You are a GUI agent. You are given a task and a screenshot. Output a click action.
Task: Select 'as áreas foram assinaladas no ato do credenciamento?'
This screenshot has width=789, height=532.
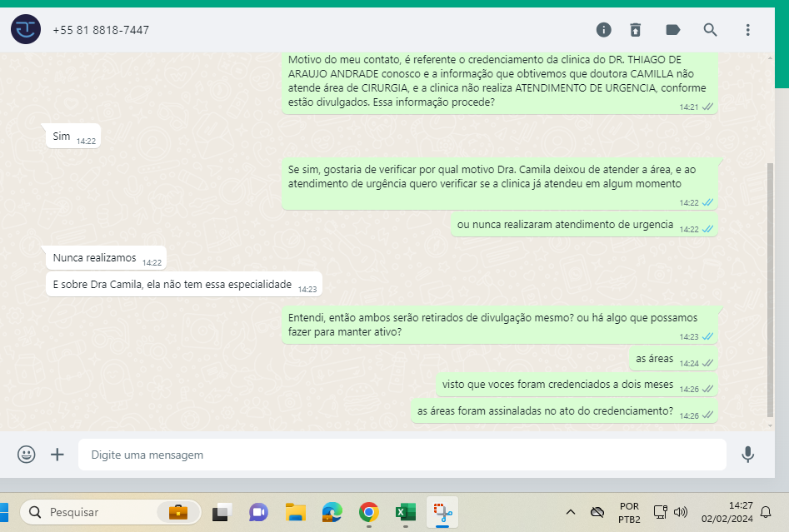click(564, 410)
